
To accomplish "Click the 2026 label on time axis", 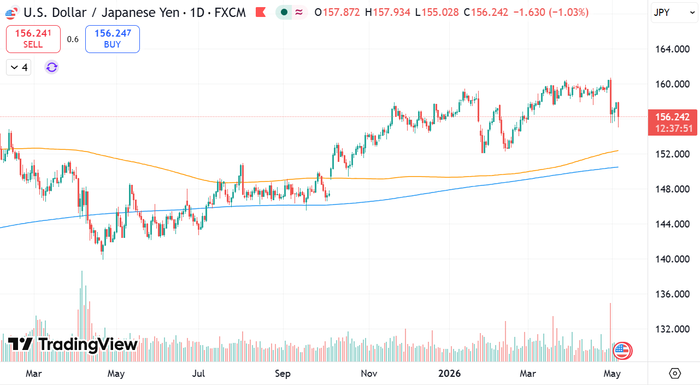I will (449, 373).
